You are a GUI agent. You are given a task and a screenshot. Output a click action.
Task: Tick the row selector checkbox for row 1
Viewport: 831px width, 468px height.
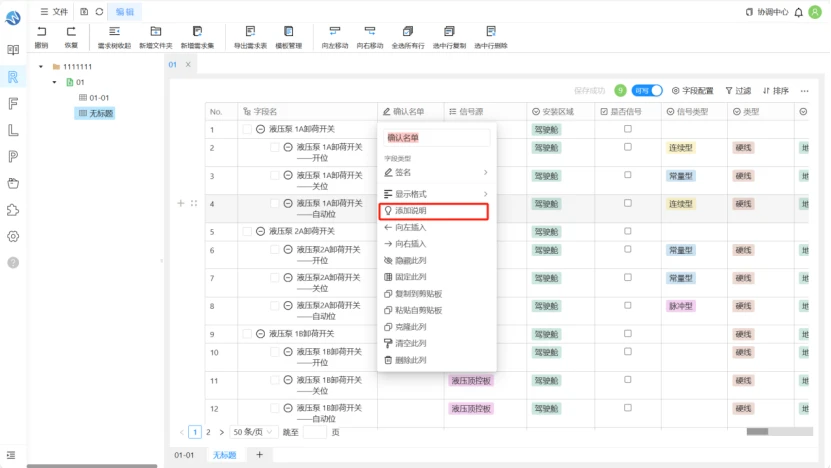coord(247,129)
